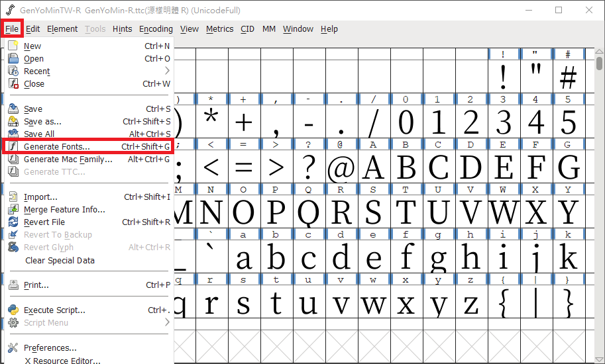Image resolution: width=605 pixels, height=364 pixels.
Task: Open the File menu
Action: (x=11, y=29)
